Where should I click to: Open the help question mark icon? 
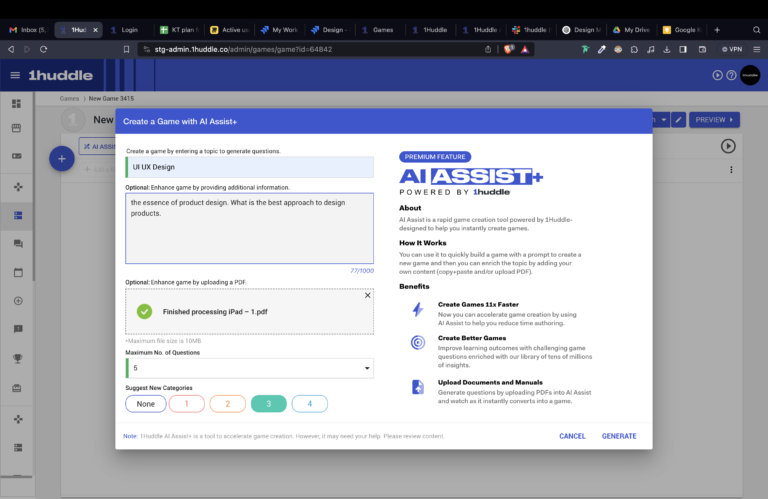click(x=731, y=75)
